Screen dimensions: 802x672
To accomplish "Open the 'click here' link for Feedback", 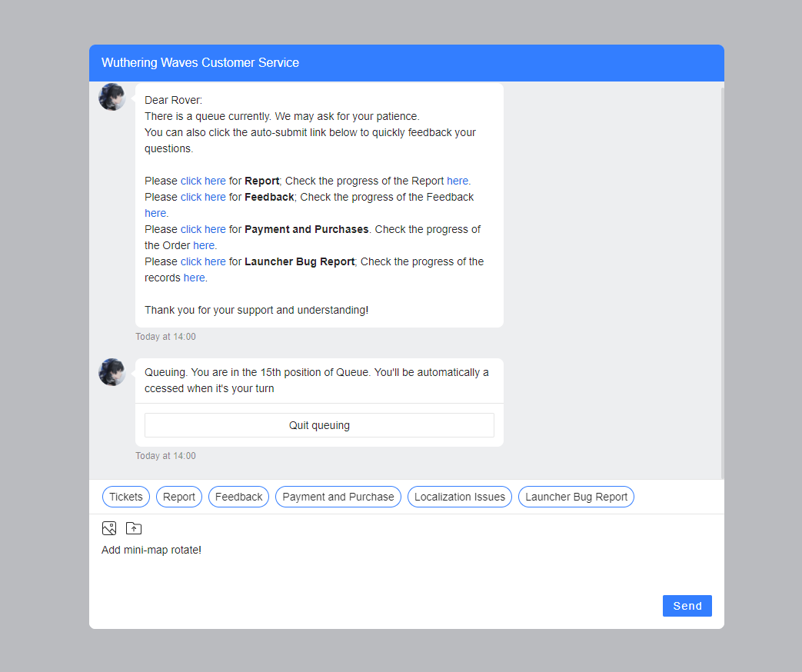I will pyautogui.click(x=203, y=197).
